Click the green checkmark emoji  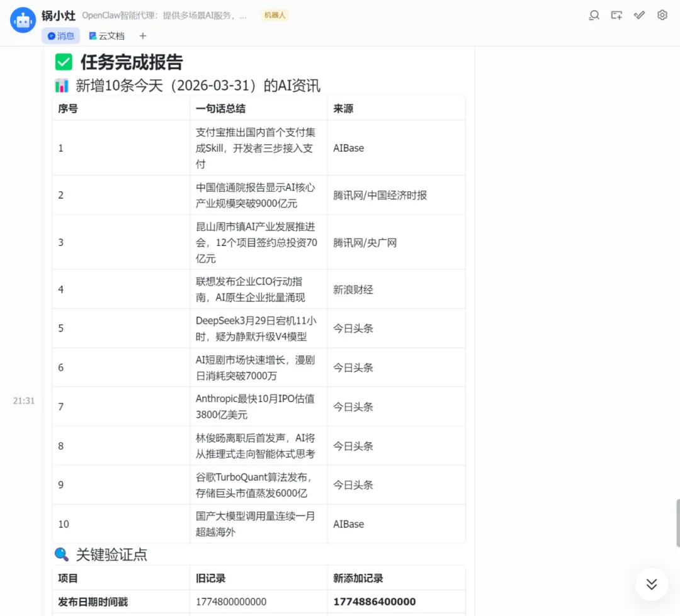coord(64,62)
